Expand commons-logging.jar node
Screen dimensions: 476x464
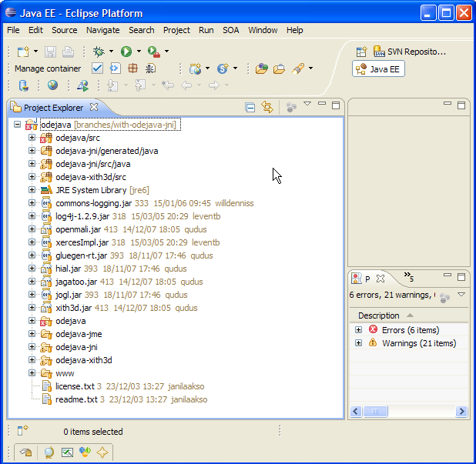32,203
